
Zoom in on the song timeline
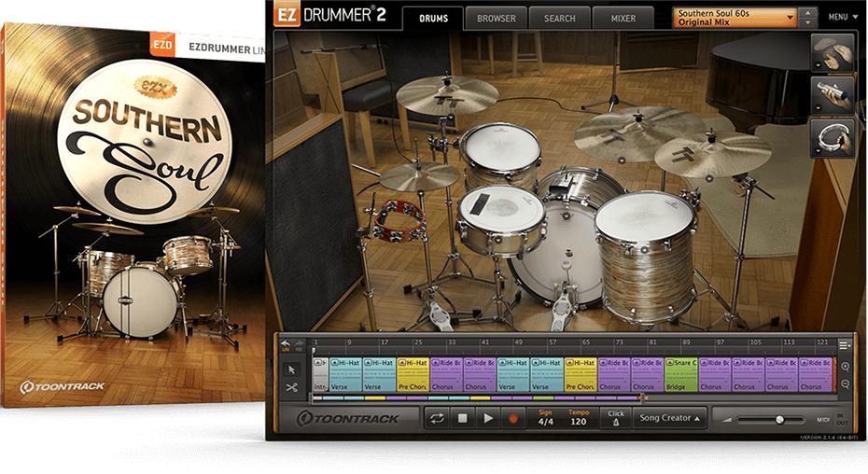coord(845,367)
